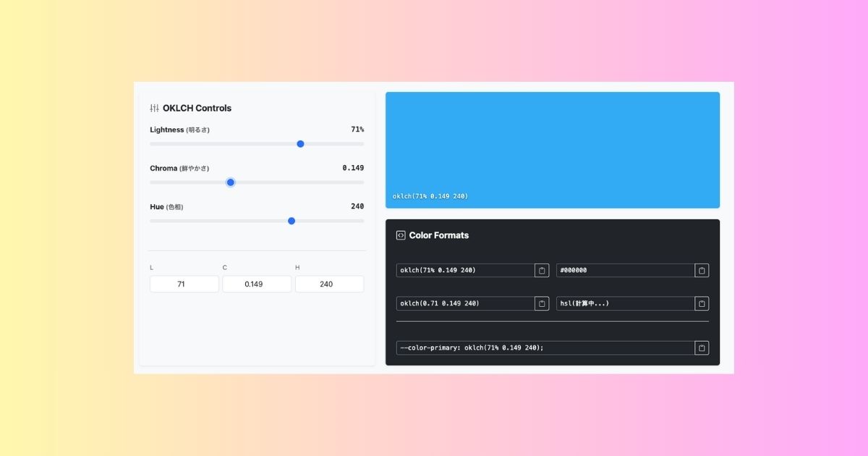Select the #000000 hex text field
The image size is (868, 456).
pos(625,271)
